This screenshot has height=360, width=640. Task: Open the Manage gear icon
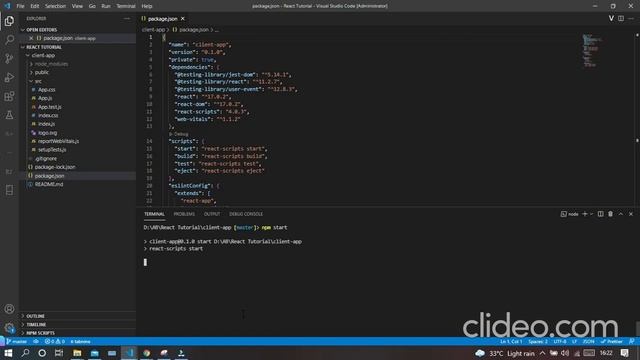pos(9,328)
